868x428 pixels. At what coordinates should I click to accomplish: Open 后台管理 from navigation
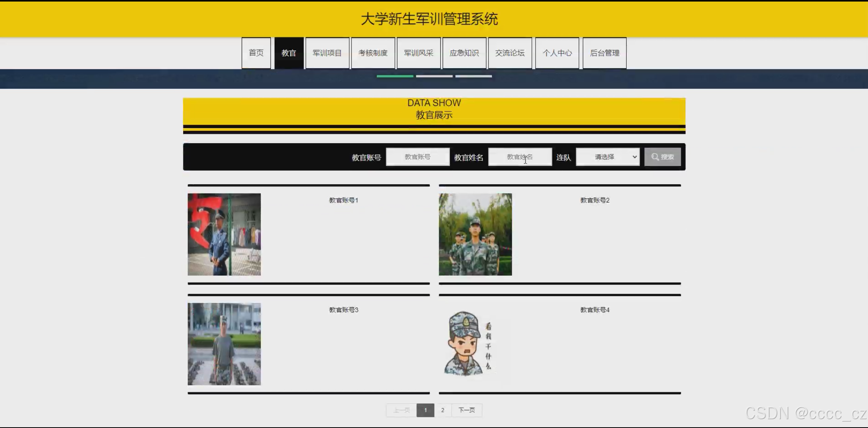pyautogui.click(x=604, y=53)
